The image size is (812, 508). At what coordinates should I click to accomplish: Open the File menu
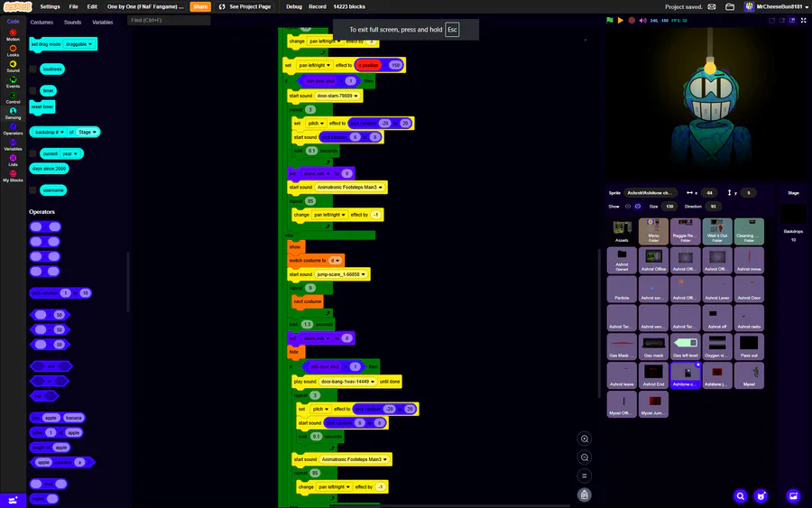(x=74, y=6)
